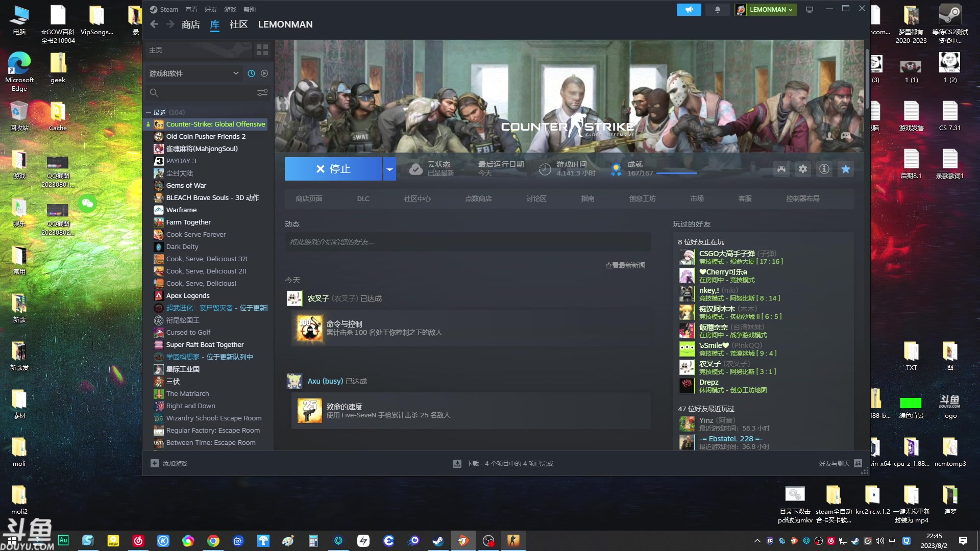Click the volume icon in system tray
The height and width of the screenshot is (551, 980).
pos(879,541)
